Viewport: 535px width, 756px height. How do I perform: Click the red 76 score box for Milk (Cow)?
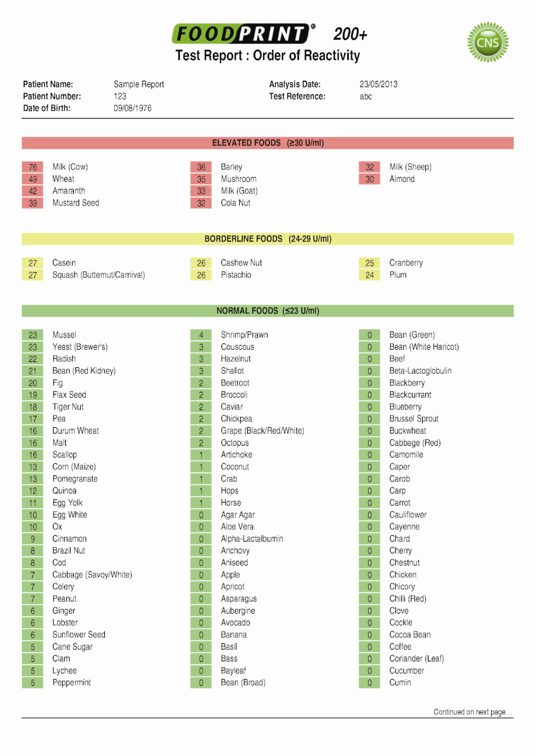[33, 167]
